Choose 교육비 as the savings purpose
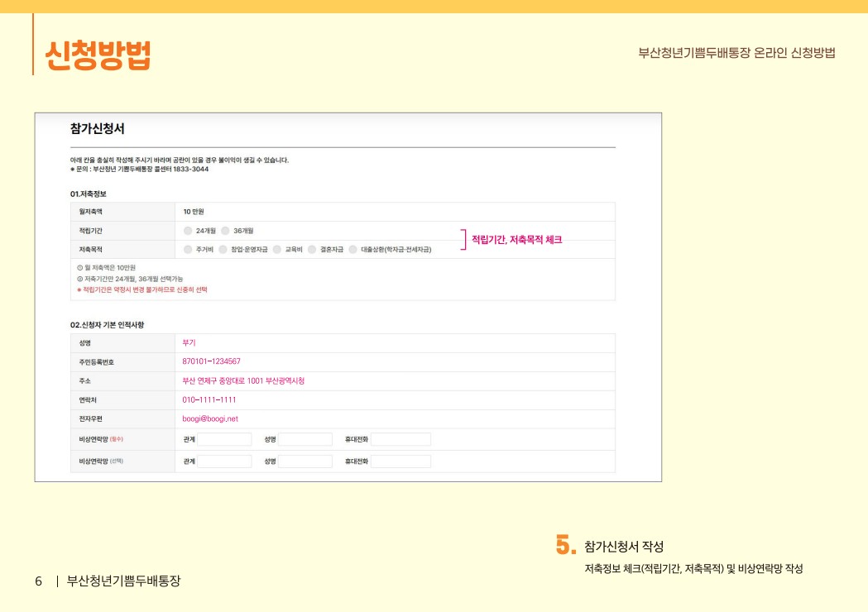 click(x=276, y=250)
